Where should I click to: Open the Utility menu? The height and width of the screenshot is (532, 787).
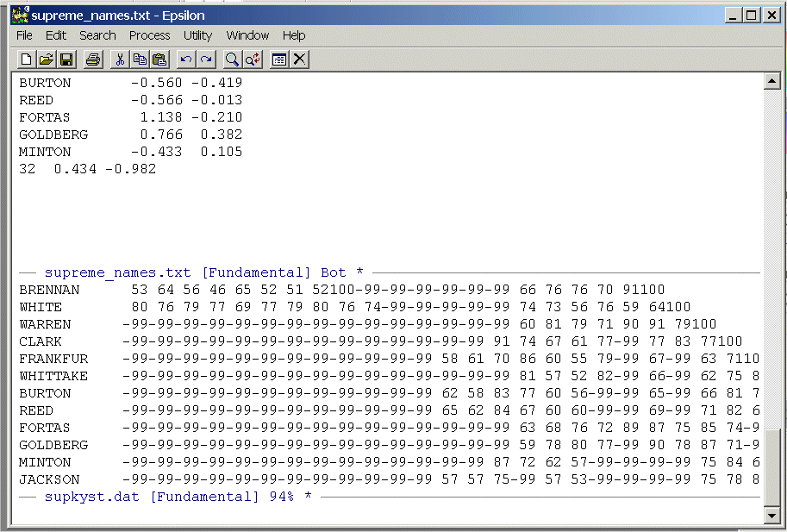(x=197, y=35)
